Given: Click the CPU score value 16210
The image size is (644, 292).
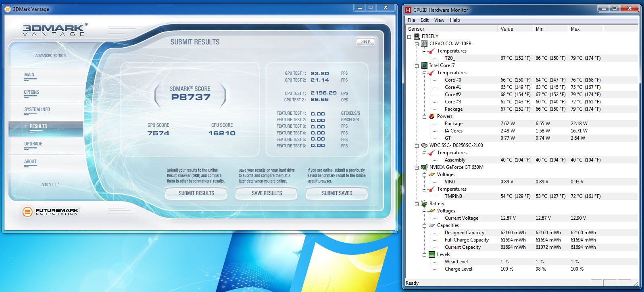Looking at the screenshot, I should [222, 133].
